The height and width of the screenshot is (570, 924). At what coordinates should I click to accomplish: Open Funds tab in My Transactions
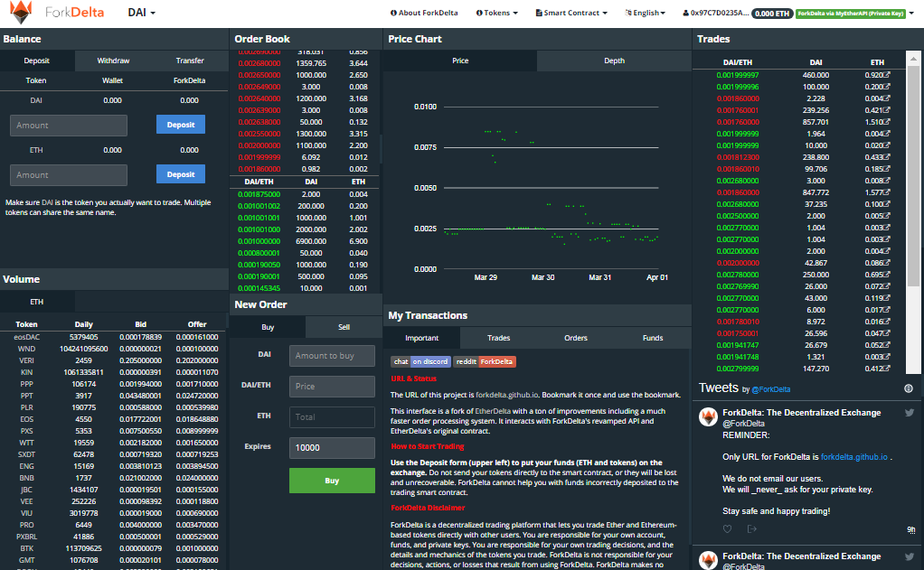coord(653,338)
